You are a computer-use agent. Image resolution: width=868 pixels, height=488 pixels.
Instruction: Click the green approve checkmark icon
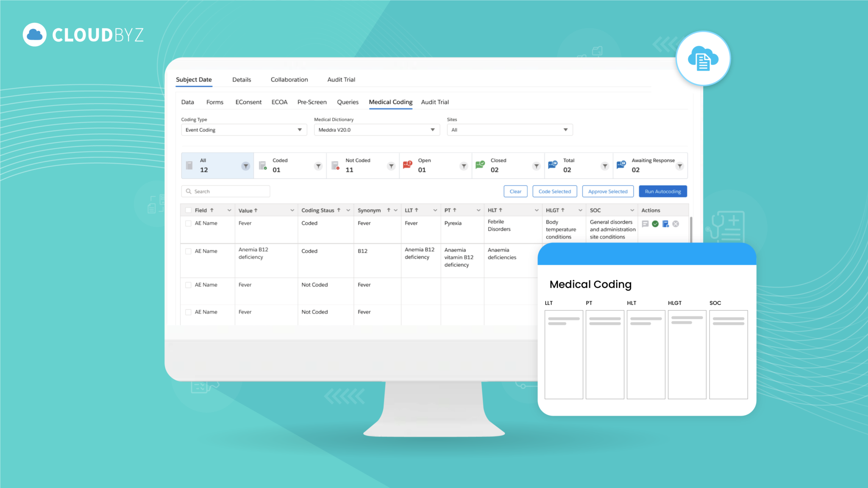click(x=655, y=224)
